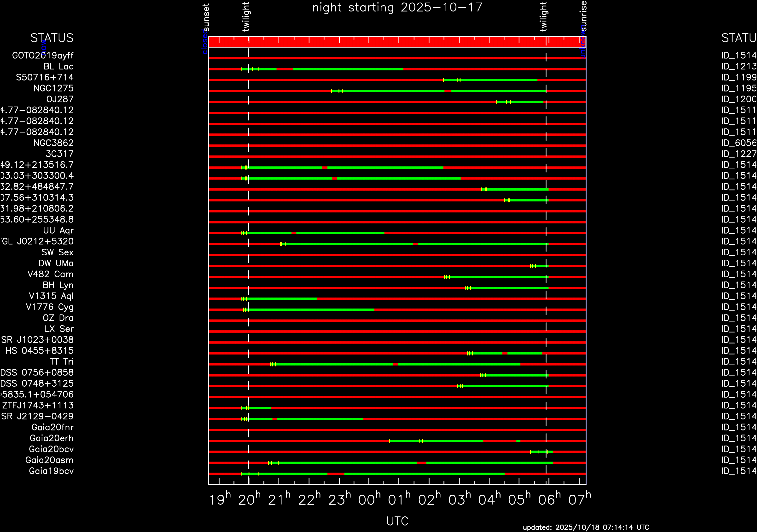Screen dimensions: 757x532
Task: Click the evening twilight label
Action: pyautogui.click(x=246, y=17)
